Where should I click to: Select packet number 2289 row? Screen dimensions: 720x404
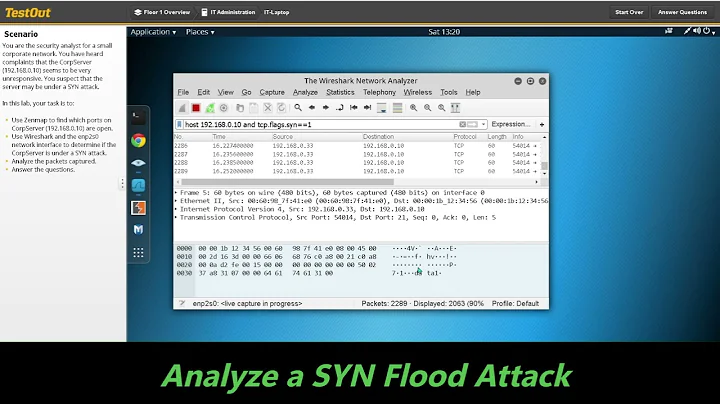357,171
